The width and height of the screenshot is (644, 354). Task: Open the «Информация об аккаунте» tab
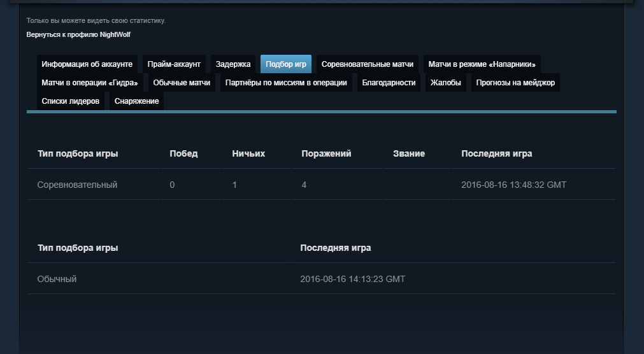point(87,64)
